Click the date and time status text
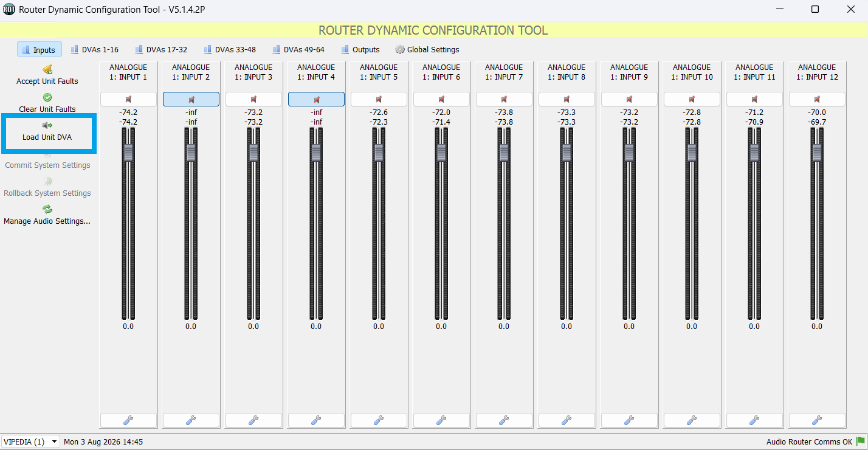This screenshot has width=868, height=450. (x=103, y=442)
